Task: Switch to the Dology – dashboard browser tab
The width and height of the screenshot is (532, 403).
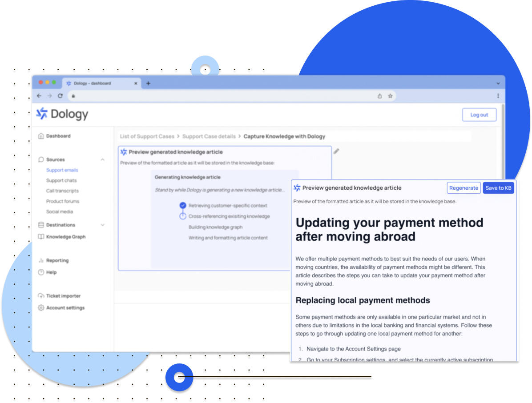Action: click(x=93, y=84)
